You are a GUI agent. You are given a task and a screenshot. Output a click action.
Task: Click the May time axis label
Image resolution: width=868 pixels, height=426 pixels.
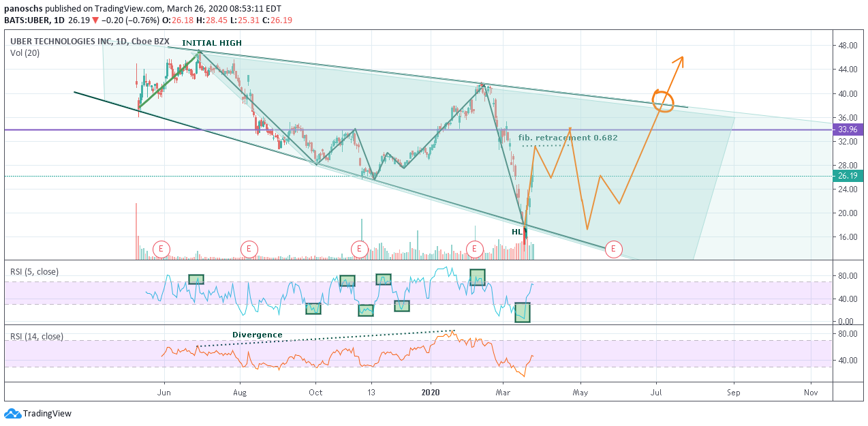(580, 393)
